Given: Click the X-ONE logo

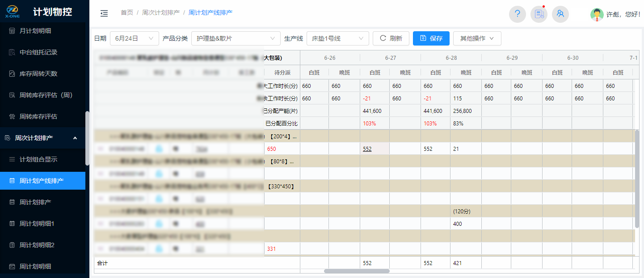Looking at the screenshot, I should click(x=12, y=11).
